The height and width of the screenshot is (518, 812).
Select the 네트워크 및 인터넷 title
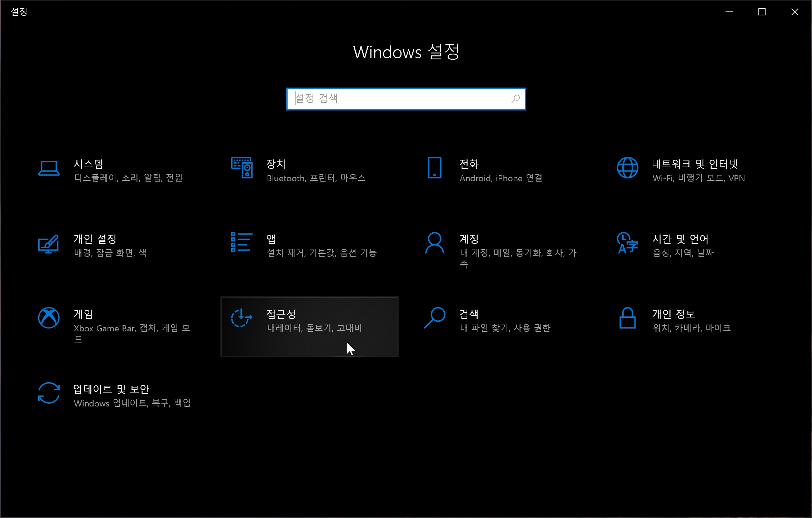click(695, 164)
